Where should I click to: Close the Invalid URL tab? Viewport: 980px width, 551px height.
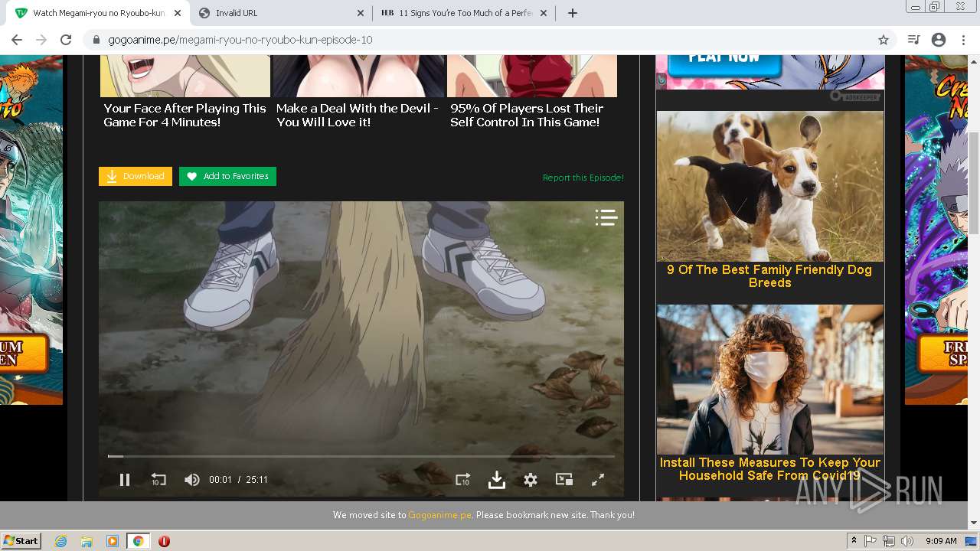click(x=361, y=13)
